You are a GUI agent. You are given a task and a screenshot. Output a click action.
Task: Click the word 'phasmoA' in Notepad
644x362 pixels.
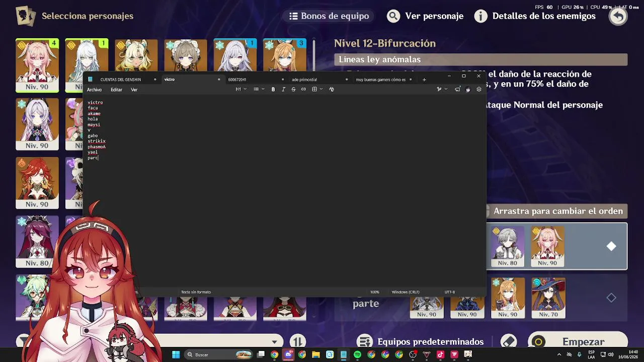coord(97,147)
